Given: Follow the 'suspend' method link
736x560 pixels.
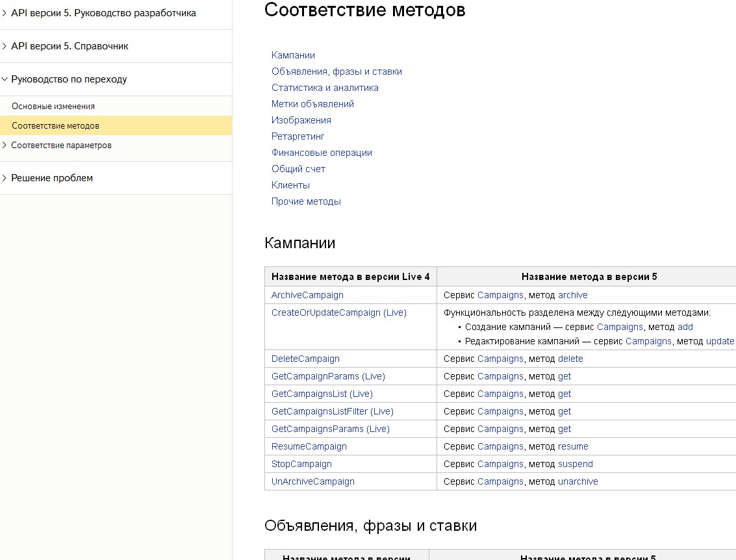Looking at the screenshot, I should click(x=575, y=464).
